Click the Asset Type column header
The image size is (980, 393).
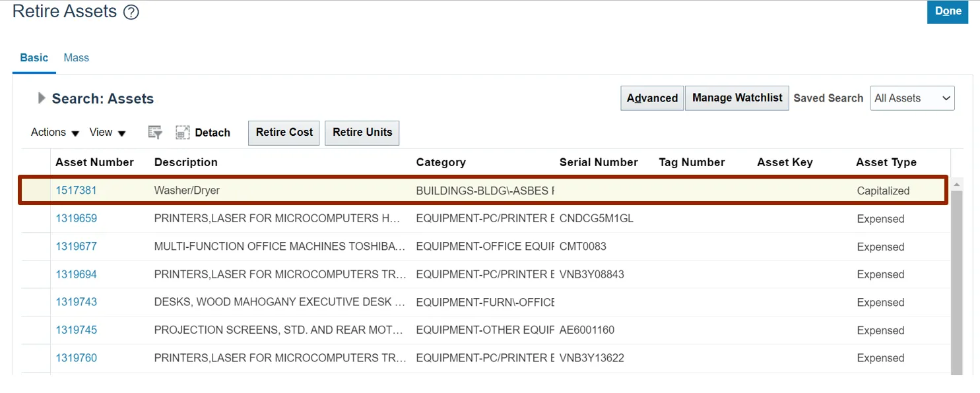pyautogui.click(x=886, y=162)
